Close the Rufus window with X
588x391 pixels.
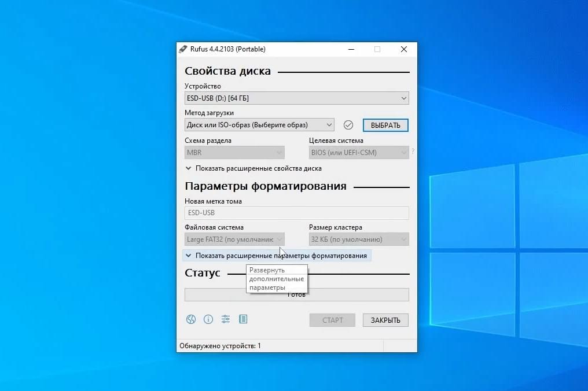(x=404, y=49)
